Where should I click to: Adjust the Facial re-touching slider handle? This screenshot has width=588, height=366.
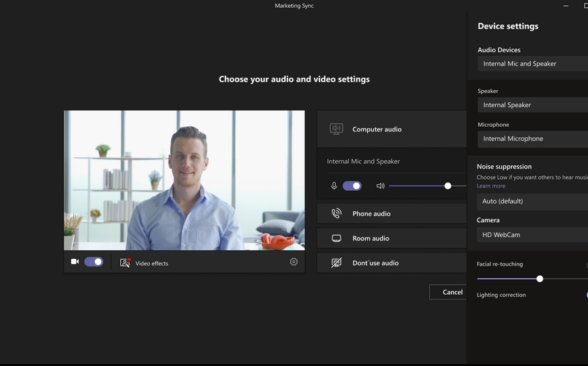tap(540, 278)
